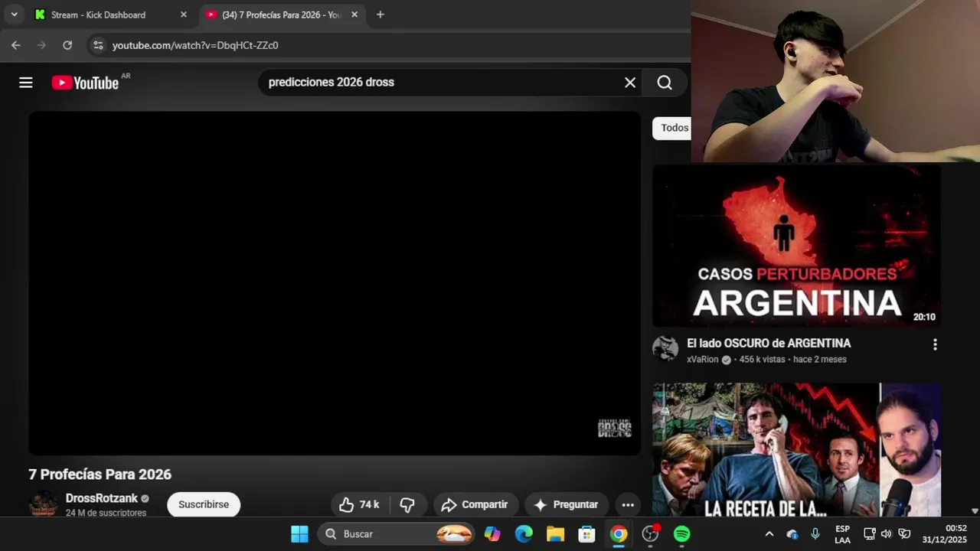Launch Microsoft Edge from taskbar
Image resolution: width=980 pixels, height=551 pixels.
(524, 533)
